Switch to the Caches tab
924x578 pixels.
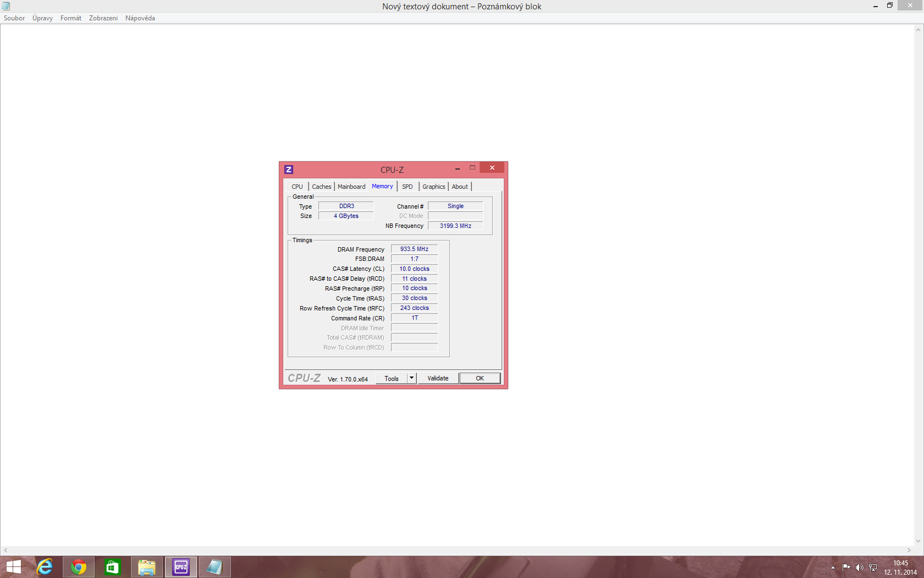[322, 187]
